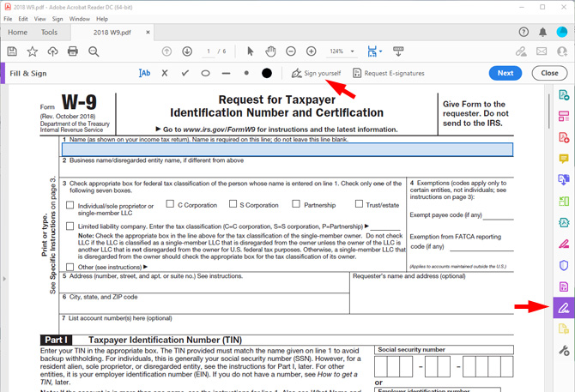Open the Help question mark icon
The width and height of the screenshot is (575, 392).
tap(524, 33)
